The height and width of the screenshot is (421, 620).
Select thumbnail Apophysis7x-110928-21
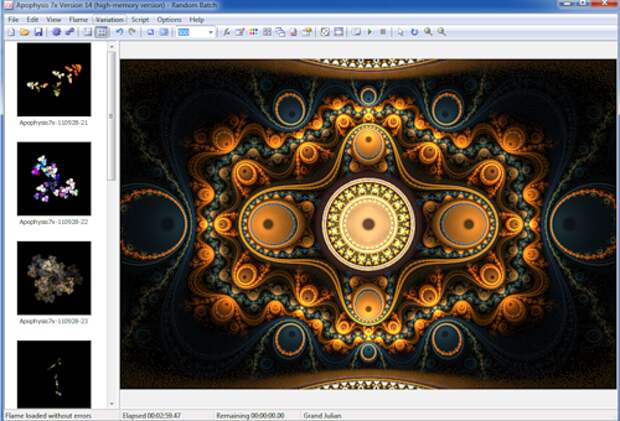pyautogui.click(x=54, y=80)
